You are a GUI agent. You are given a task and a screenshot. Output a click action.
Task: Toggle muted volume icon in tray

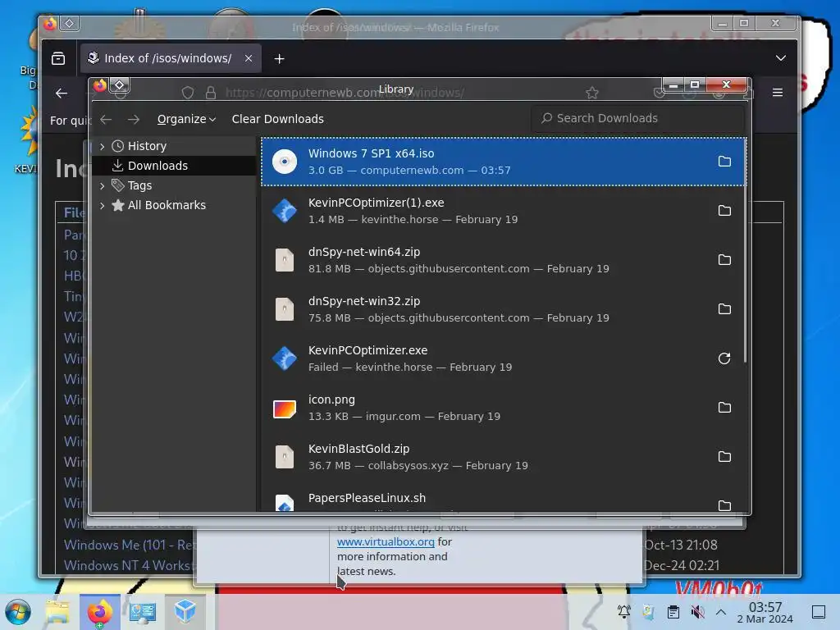697,612
